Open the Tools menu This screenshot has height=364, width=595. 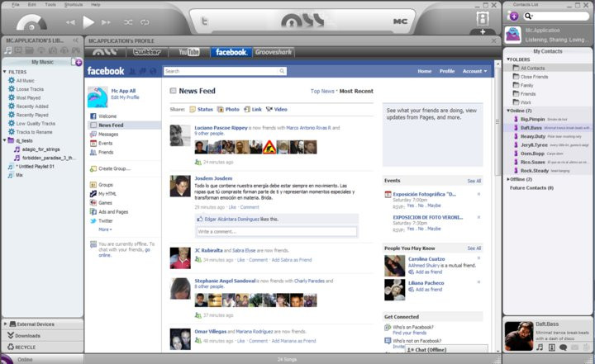(x=50, y=5)
